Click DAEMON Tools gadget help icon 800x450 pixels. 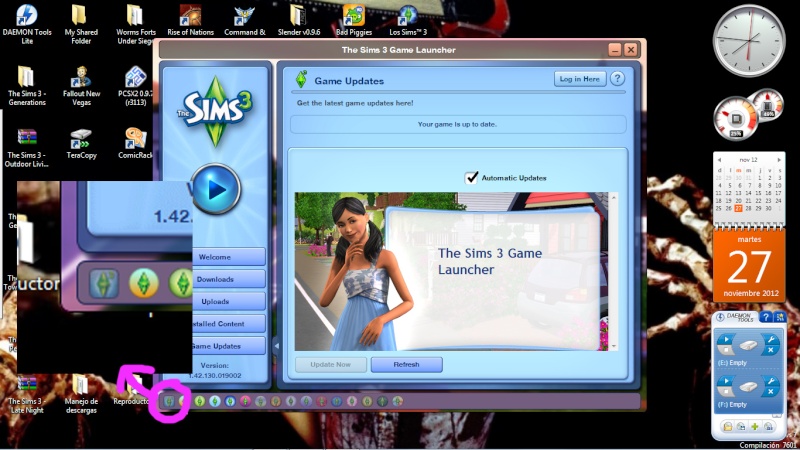765,317
